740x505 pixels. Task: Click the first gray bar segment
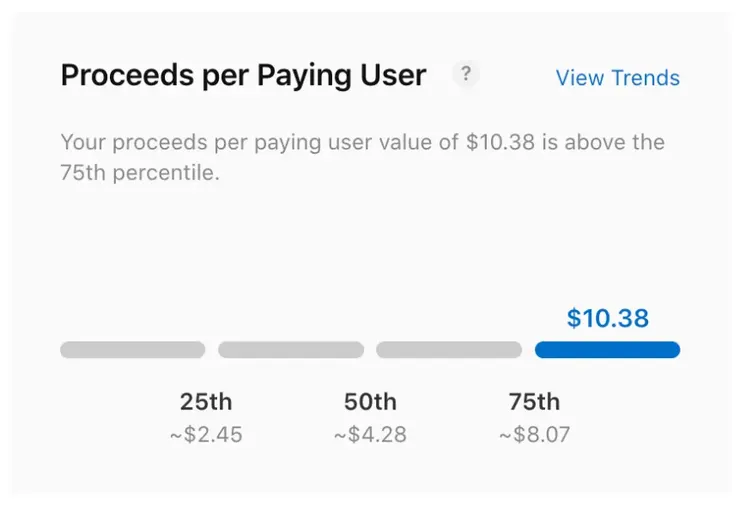pos(132,350)
